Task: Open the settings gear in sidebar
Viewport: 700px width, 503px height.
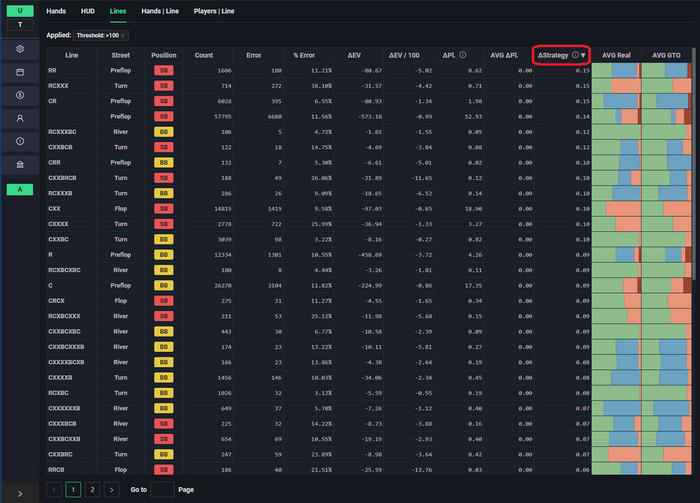Action: click(x=20, y=49)
